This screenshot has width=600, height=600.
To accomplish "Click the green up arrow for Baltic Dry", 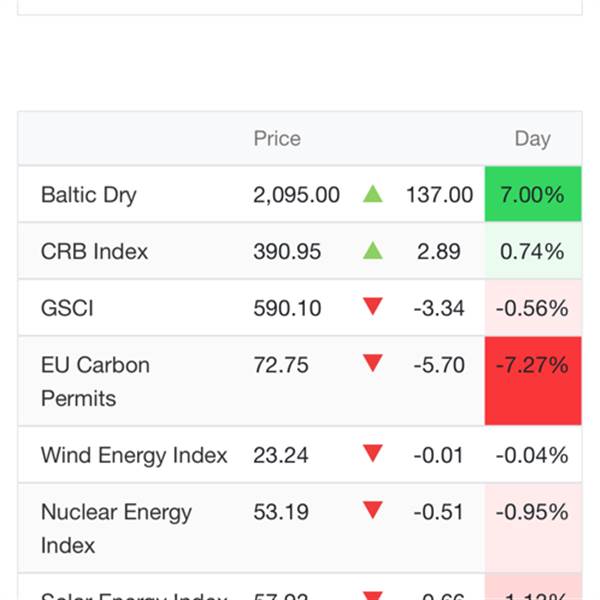I will coord(373,194).
